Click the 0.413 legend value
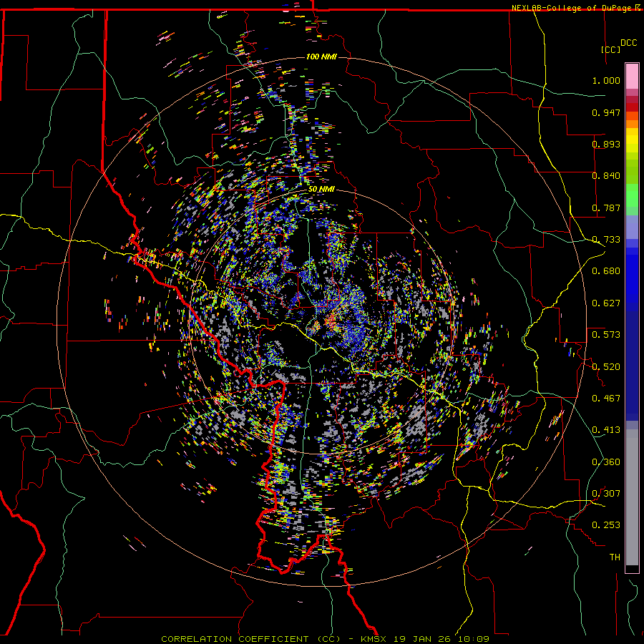The width and height of the screenshot is (644, 644). pyautogui.click(x=606, y=430)
